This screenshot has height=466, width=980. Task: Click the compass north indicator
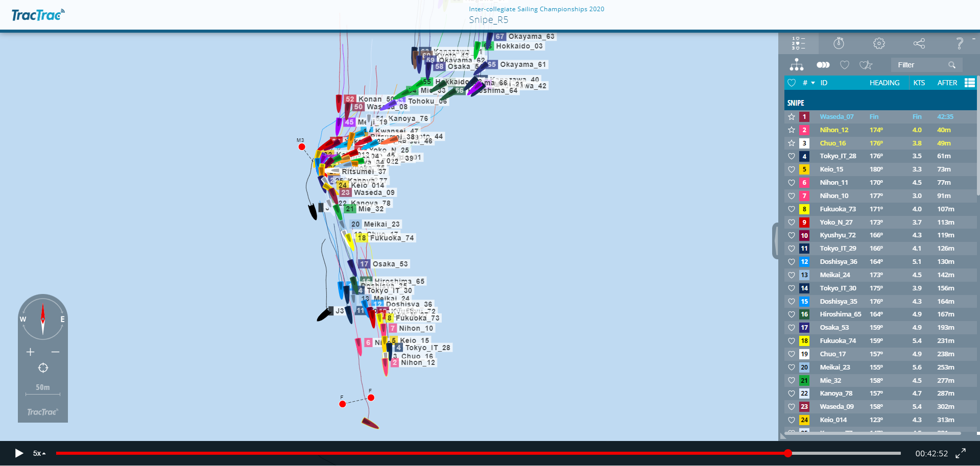click(x=43, y=319)
